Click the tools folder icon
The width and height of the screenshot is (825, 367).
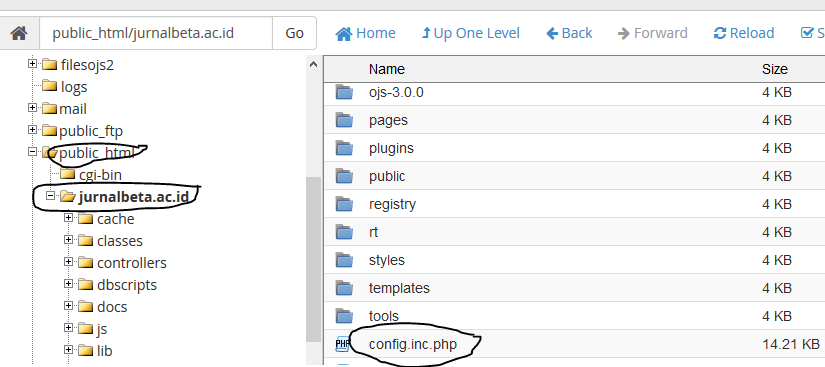coord(344,316)
